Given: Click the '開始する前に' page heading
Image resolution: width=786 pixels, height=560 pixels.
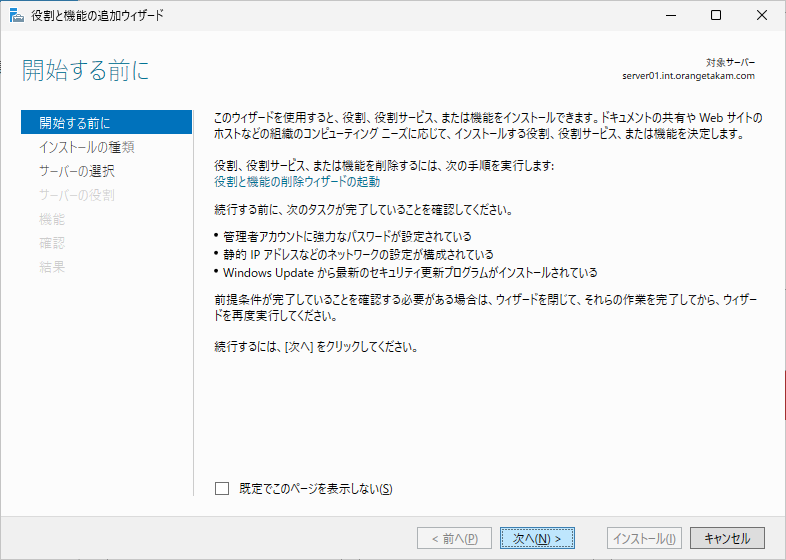Looking at the screenshot, I should pos(86,70).
